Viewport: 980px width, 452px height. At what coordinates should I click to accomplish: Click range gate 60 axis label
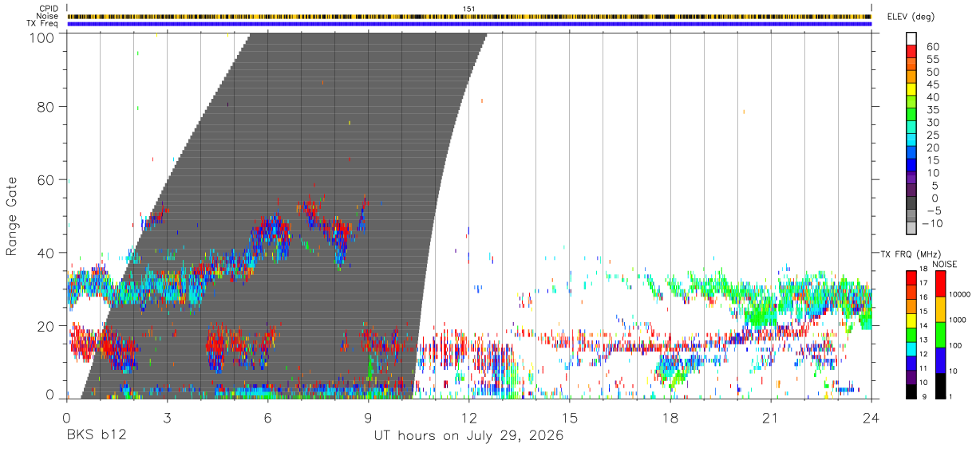click(x=47, y=180)
